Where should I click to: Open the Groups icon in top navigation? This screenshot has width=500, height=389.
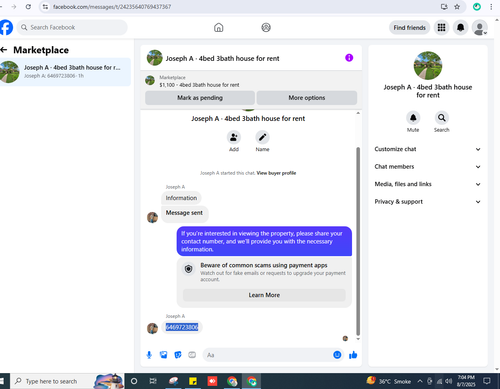tap(266, 27)
